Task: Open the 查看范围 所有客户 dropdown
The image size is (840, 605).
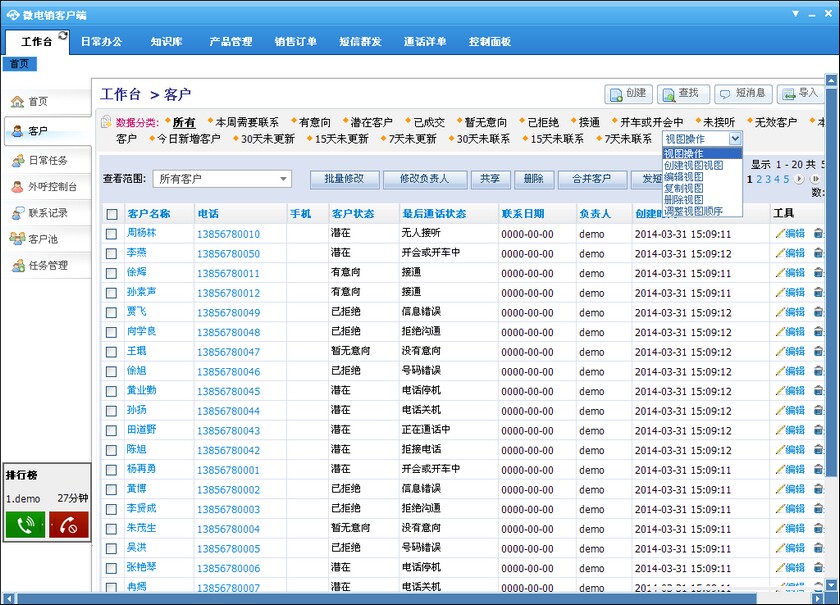Action: [222, 179]
